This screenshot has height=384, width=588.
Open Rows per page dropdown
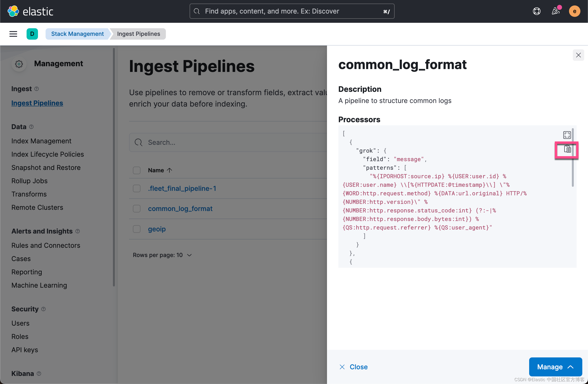162,255
